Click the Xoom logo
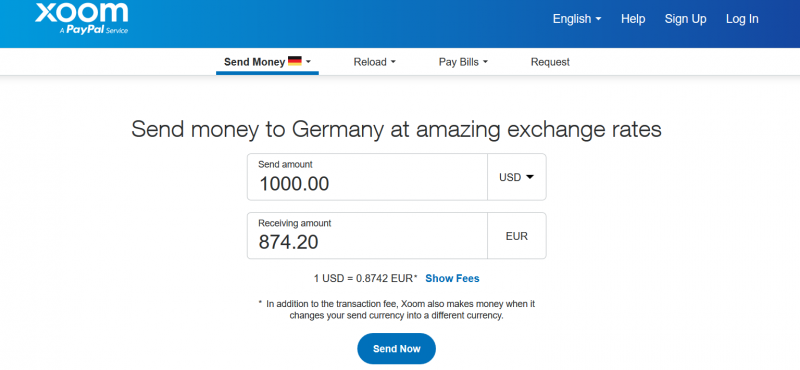The width and height of the screenshot is (800, 370). 82,18
